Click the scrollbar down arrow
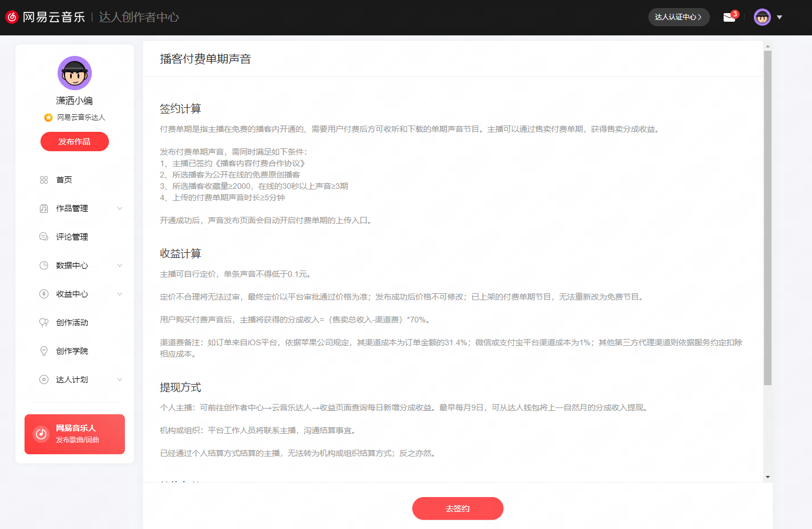The height and width of the screenshot is (529, 812). pyautogui.click(x=768, y=477)
